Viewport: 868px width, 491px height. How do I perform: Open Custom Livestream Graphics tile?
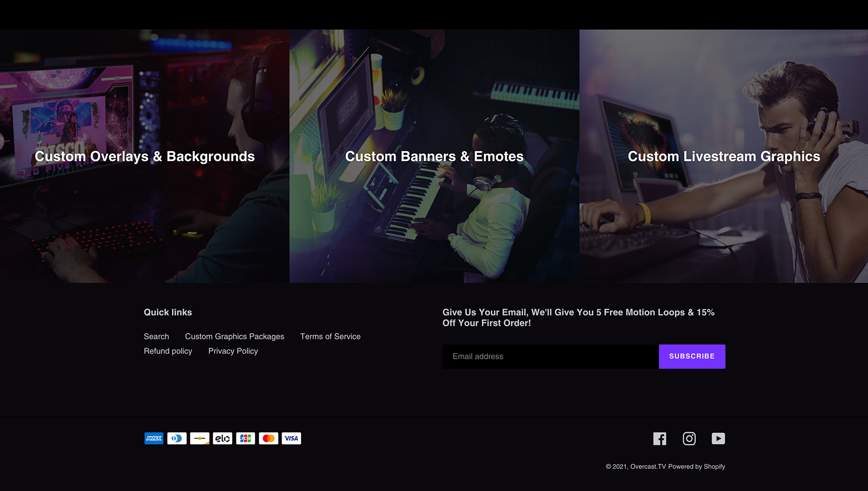tap(724, 156)
